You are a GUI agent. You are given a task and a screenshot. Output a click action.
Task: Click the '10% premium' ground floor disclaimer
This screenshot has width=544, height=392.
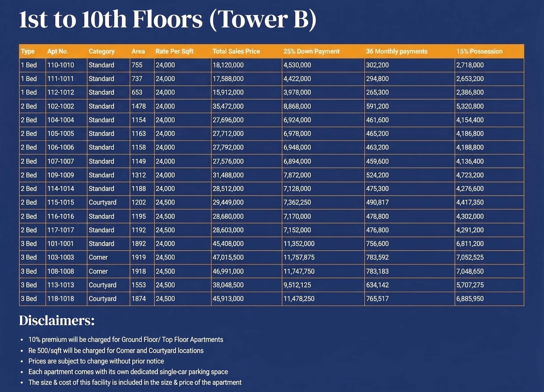[126, 340]
